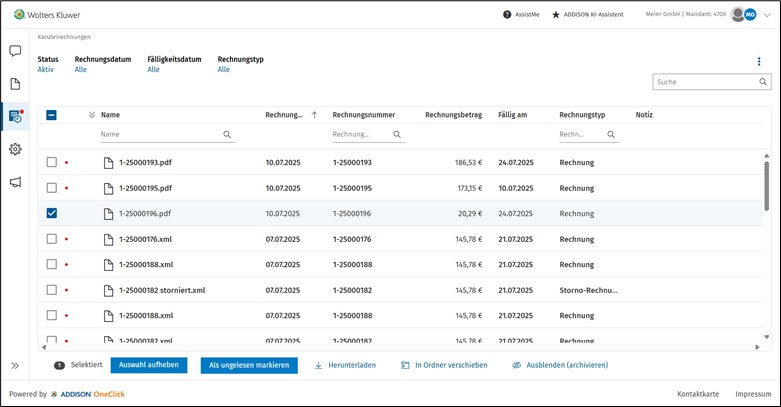Toggle the select-all header checkbox
781x407 pixels.
point(51,115)
